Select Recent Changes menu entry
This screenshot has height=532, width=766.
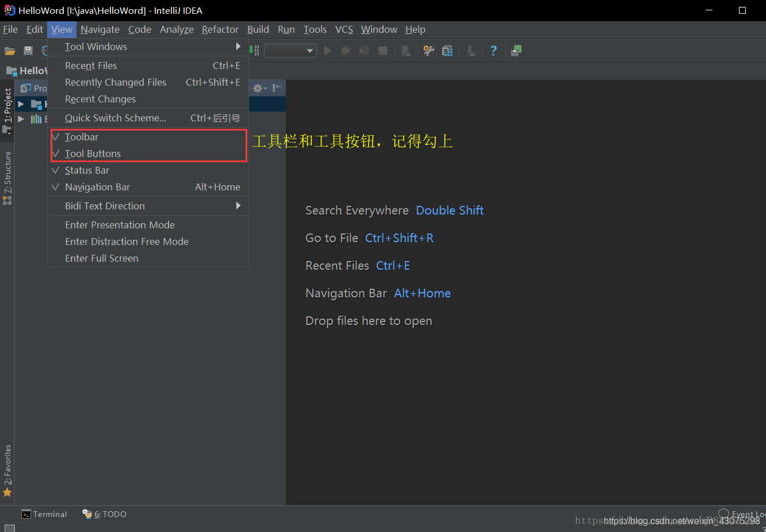point(148,99)
